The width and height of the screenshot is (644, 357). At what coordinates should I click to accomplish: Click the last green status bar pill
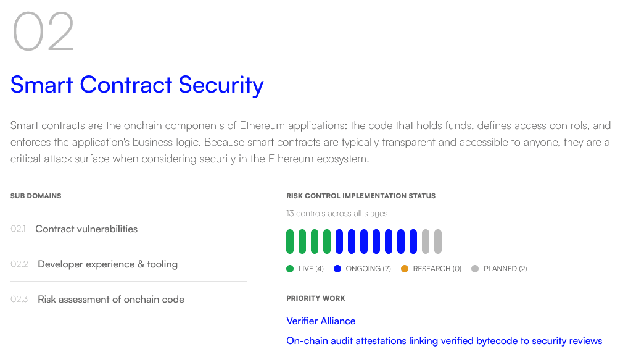327,241
